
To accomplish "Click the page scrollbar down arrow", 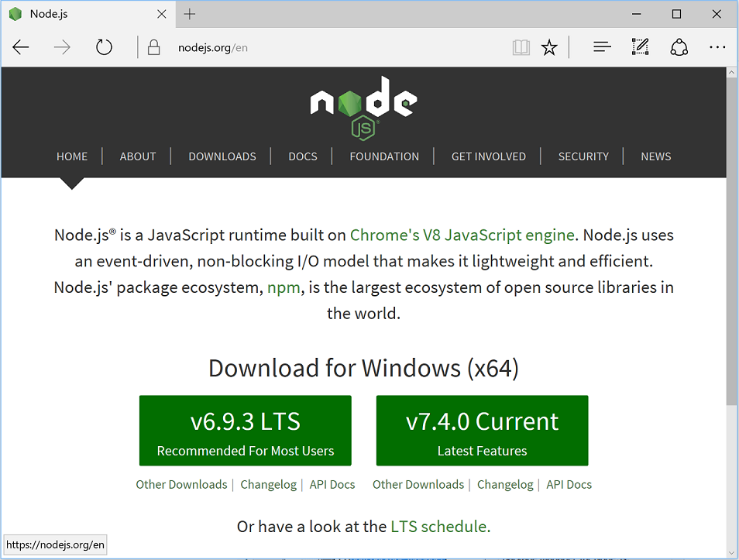I will click(731, 551).
